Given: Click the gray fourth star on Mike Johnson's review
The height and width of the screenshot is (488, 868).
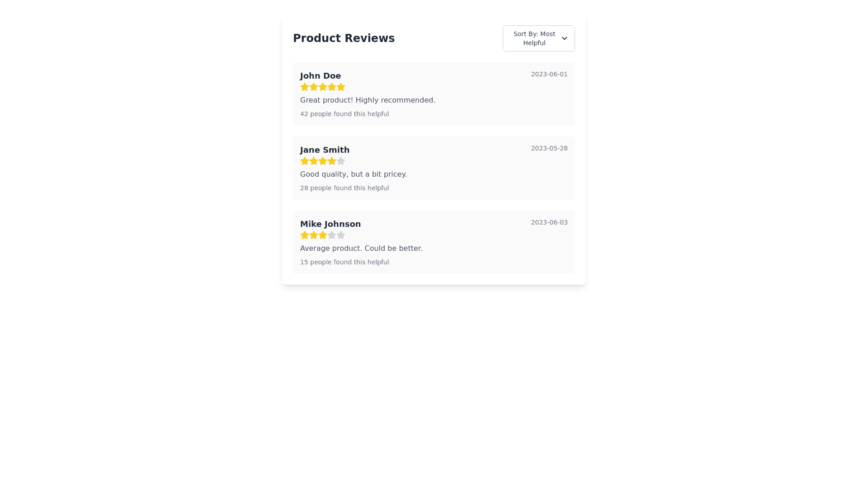Looking at the screenshot, I should [x=332, y=235].
